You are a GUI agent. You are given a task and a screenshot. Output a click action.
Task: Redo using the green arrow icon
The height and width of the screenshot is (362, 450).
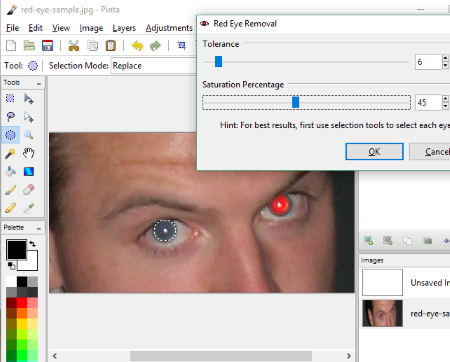[x=155, y=45]
